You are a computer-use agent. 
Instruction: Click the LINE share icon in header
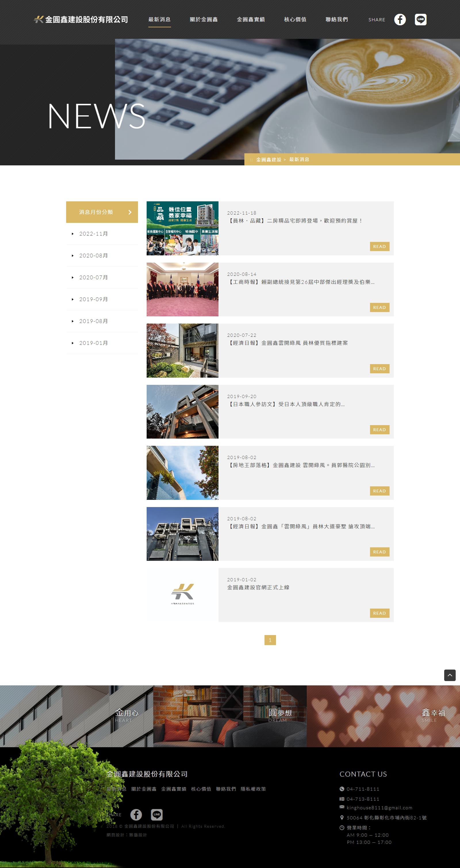pos(420,20)
